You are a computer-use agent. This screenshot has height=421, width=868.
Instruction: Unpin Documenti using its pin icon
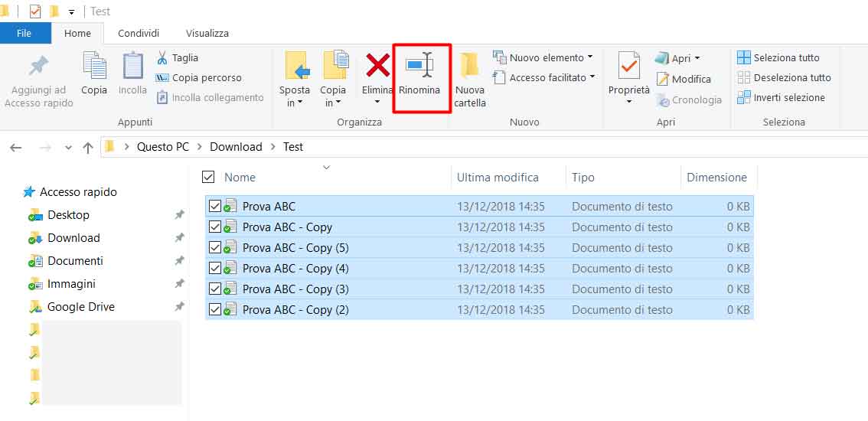click(x=179, y=261)
